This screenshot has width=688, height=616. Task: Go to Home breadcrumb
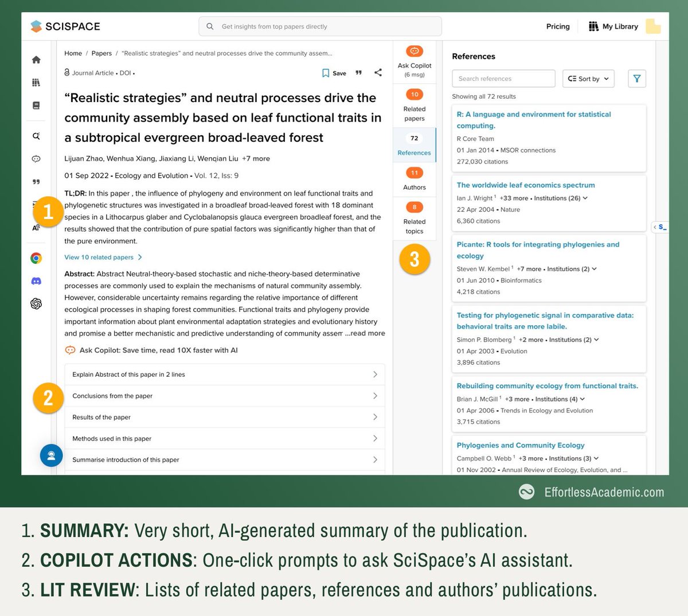tap(73, 53)
